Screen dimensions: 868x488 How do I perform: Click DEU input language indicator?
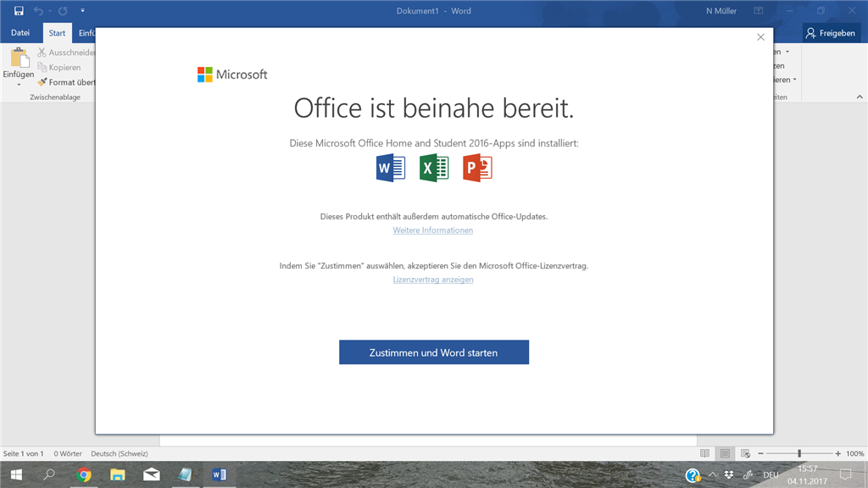(771, 474)
